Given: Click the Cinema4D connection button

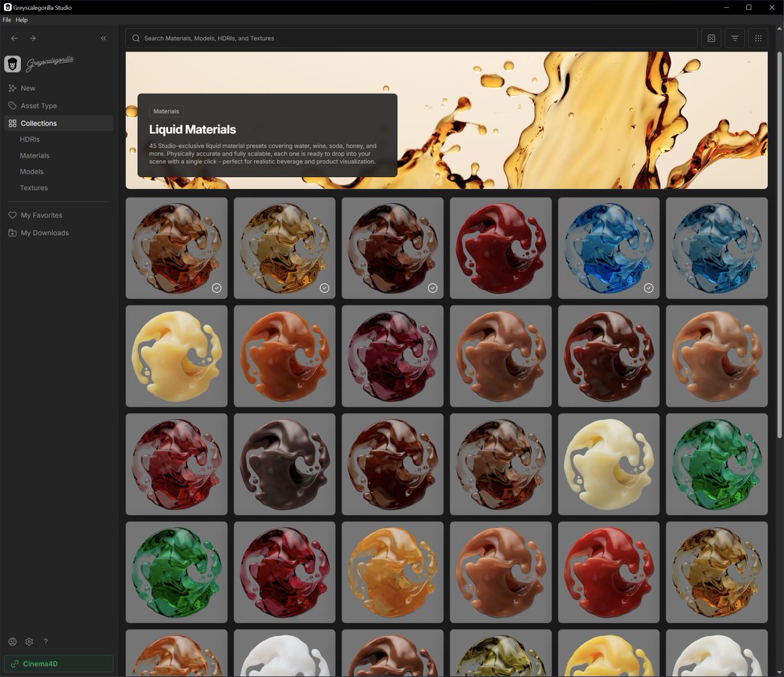Looking at the screenshot, I should pos(59,664).
